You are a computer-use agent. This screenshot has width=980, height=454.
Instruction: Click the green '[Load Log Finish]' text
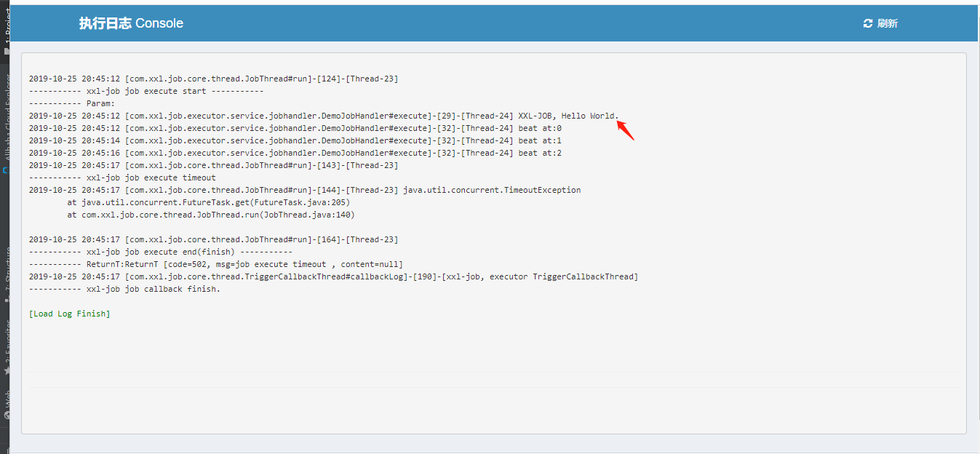click(69, 314)
